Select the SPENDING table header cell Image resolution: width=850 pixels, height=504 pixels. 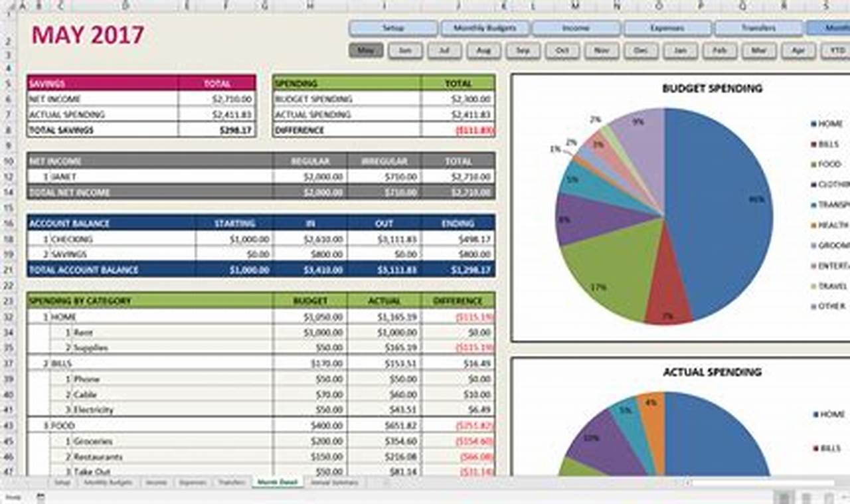pos(347,83)
